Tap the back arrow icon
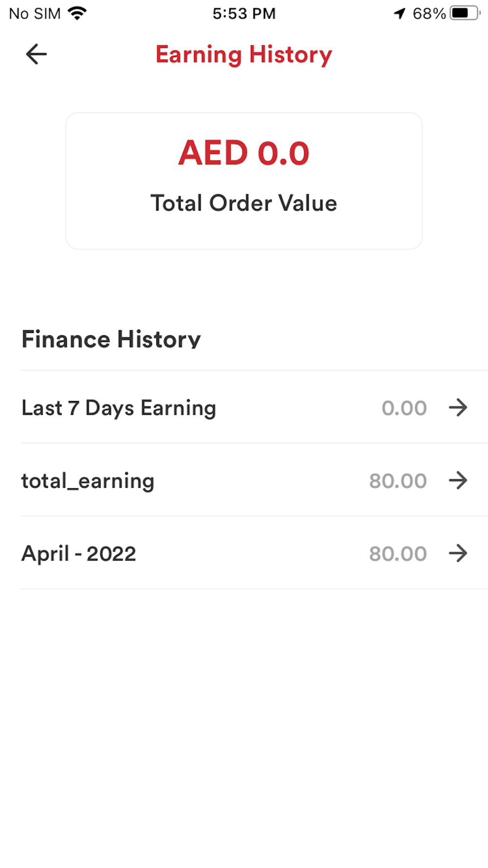Screen dimensions: 488x868 (36, 54)
